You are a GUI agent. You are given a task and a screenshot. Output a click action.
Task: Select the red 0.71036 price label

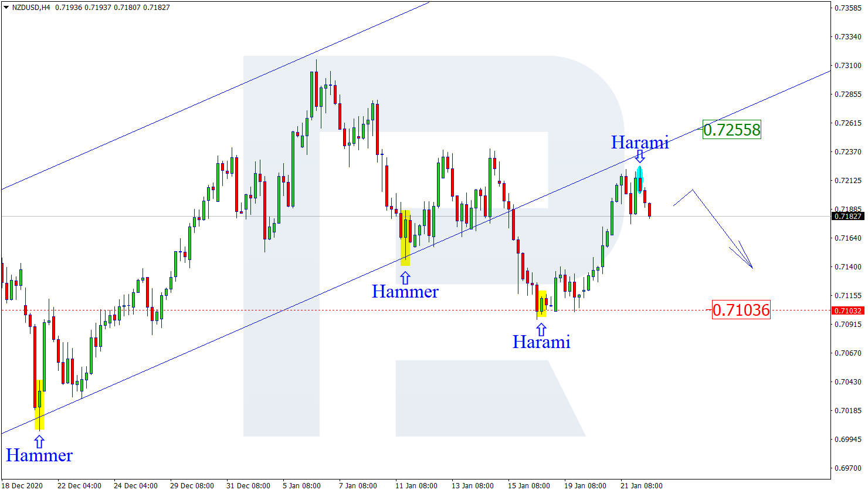tap(741, 310)
